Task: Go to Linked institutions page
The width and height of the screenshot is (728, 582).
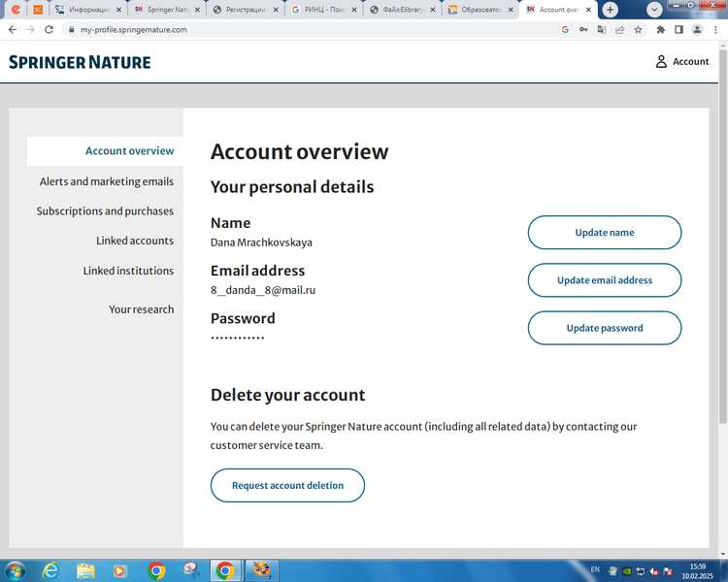Action: (128, 271)
